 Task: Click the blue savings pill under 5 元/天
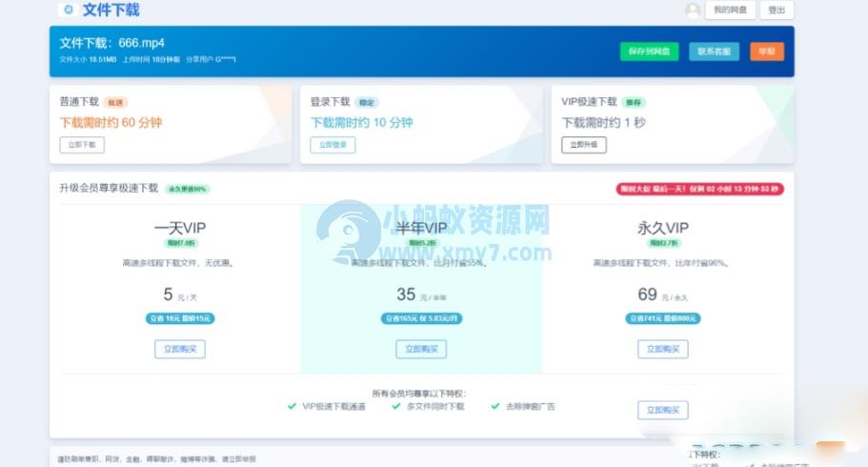[x=180, y=318]
